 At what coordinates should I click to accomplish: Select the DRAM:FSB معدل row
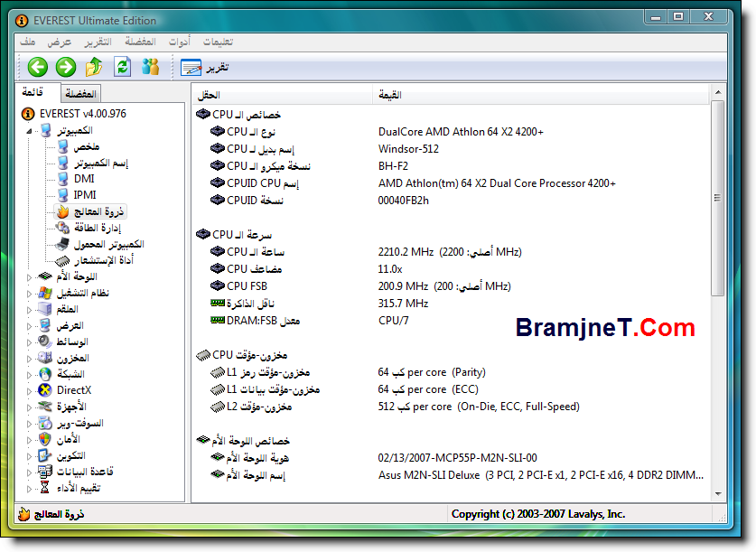(451, 321)
